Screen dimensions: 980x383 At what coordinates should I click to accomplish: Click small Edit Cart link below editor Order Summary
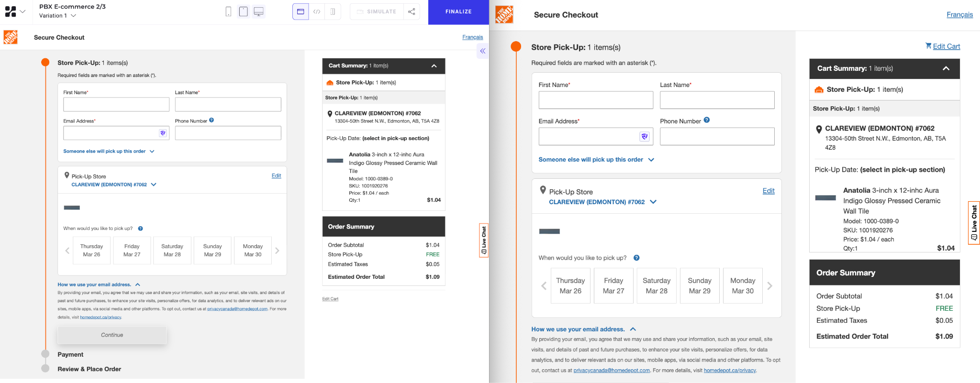pos(330,299)
